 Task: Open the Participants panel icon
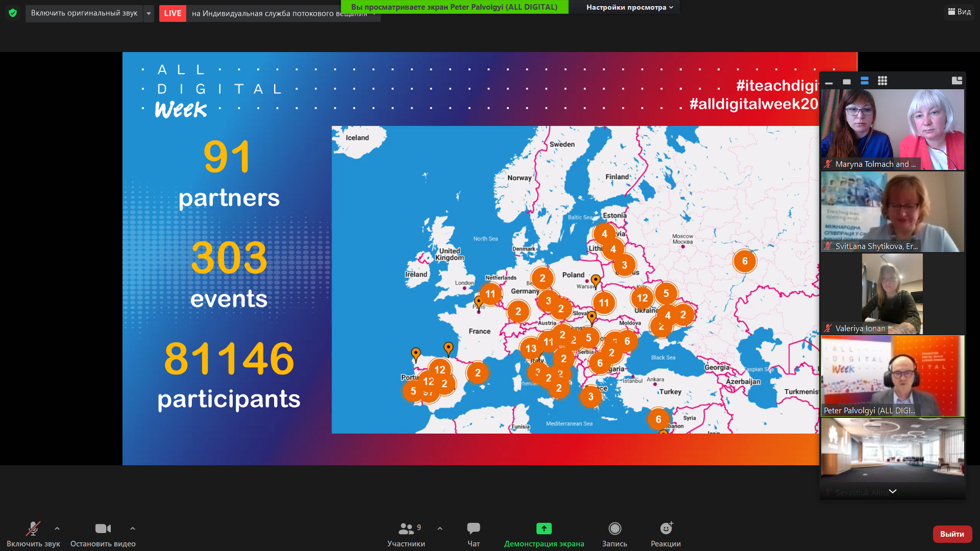click(x=406, y=529)
